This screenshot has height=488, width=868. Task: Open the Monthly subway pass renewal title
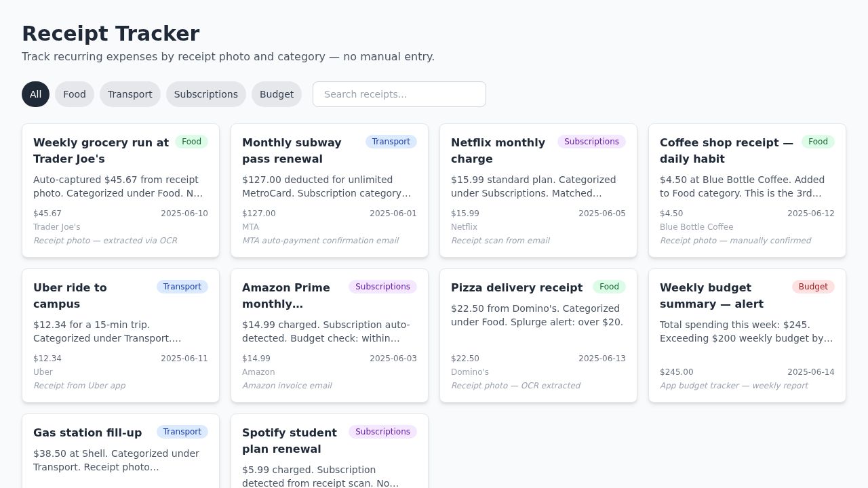[x=292, y=150]
